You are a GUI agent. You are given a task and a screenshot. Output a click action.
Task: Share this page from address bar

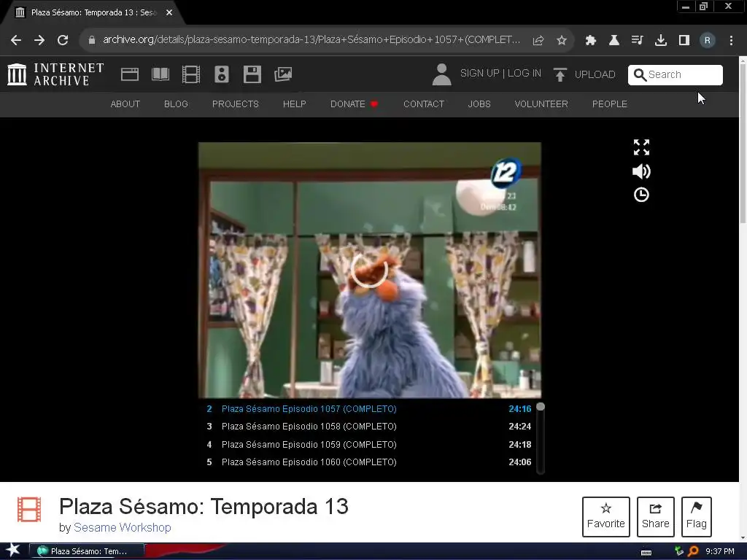(x=538, y=41)
